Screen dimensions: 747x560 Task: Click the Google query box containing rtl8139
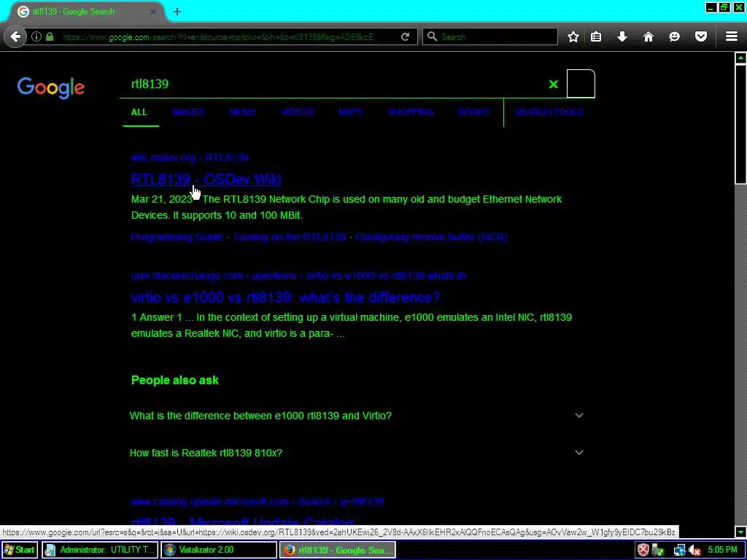(333, 84)
